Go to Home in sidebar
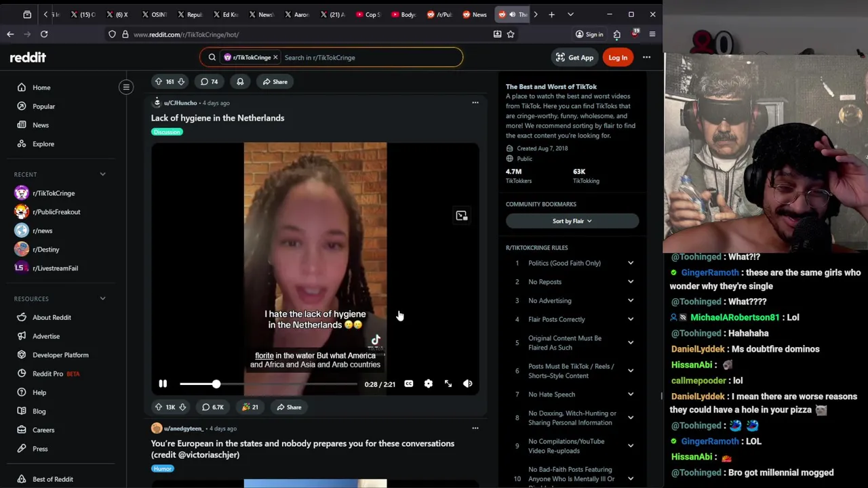 tap(41, 87)
